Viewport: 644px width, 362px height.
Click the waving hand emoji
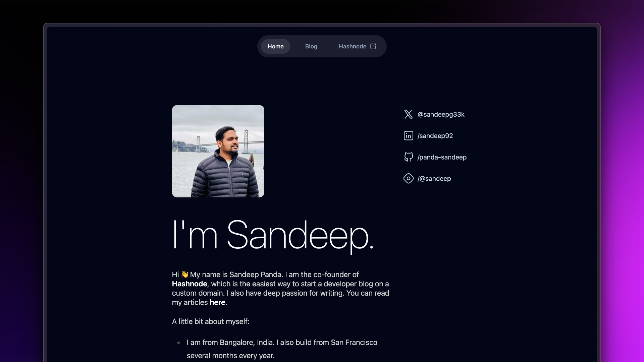pos(184,275)
